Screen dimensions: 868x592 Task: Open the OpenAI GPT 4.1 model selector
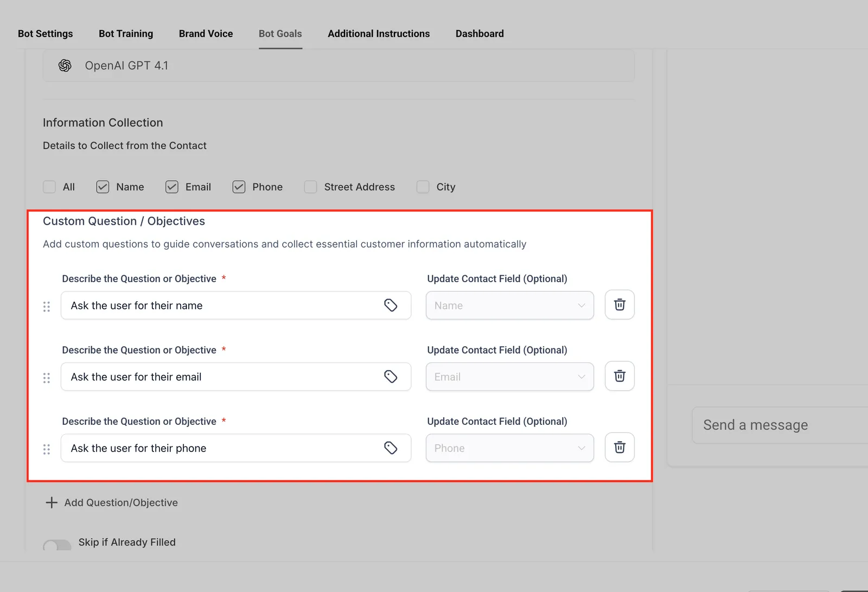(x=339, y=66)
